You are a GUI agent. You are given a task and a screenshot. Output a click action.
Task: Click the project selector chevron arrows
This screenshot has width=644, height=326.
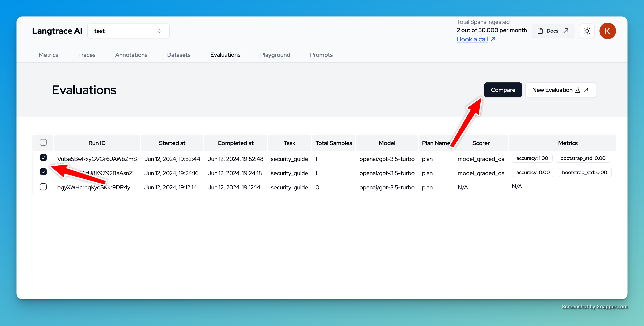159,31
